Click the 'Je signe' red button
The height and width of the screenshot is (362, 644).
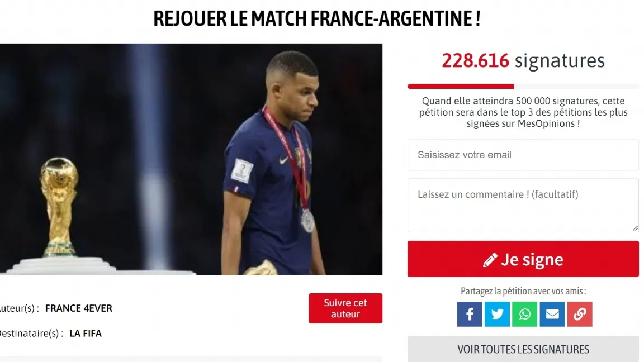pyautogui.click(x=523, y=259)
